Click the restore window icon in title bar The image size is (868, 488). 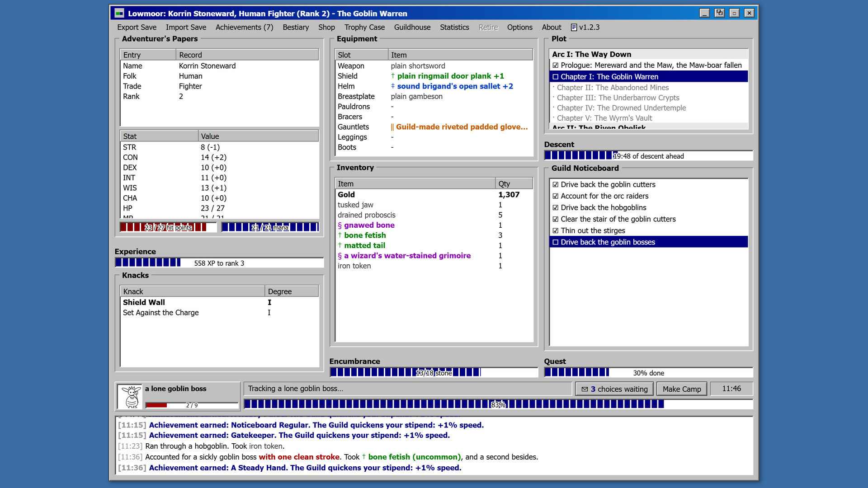(x=719, y=13)
